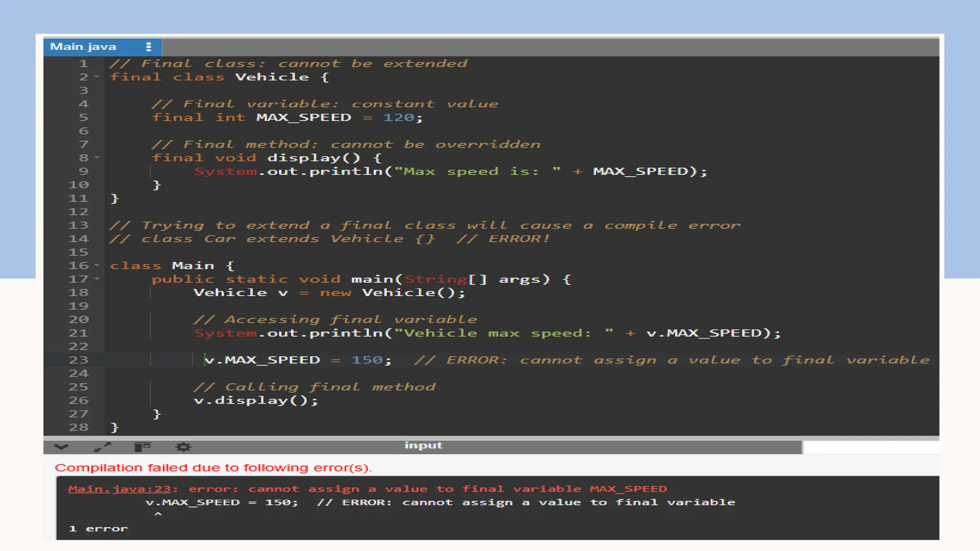Image resolution: width=980 pixels, height=551 pixels.
Task: Click line number 1 in the gutter
Action: (x=83, y=64)
